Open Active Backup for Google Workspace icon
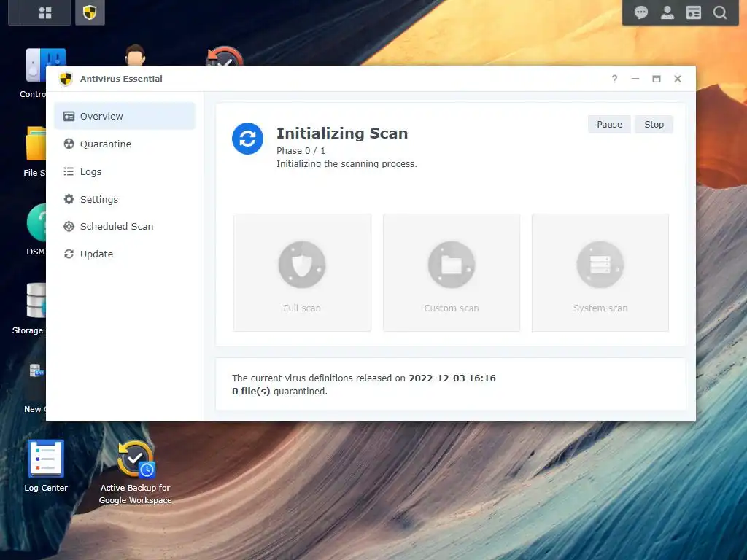The image size is (747, 560). click(135, 472)
